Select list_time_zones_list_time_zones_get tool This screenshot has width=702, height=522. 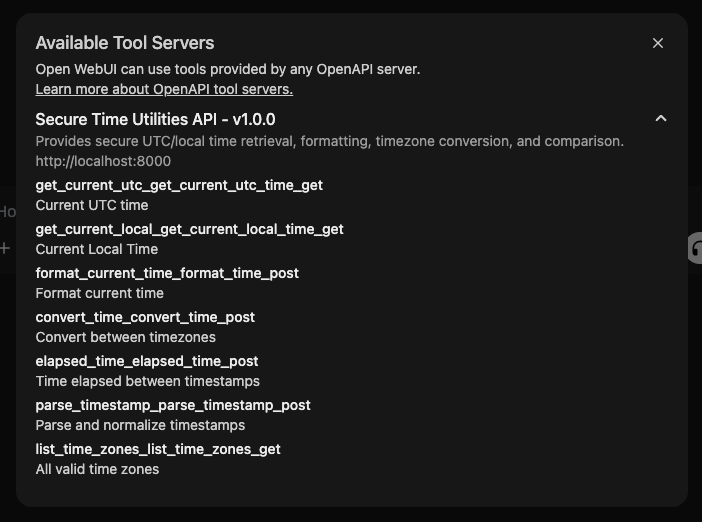(x=158, y=449)
